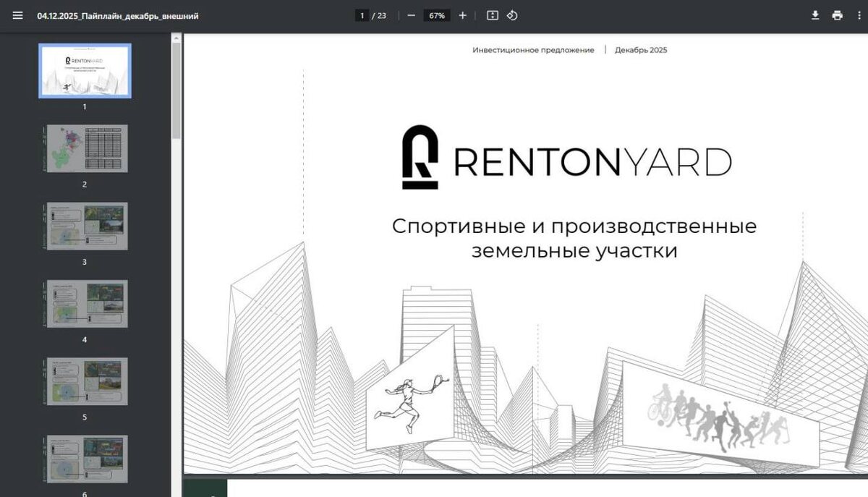Click the total page count "/ 23"
The width and height of the screenshot is (868, 497).
point(379,15)
